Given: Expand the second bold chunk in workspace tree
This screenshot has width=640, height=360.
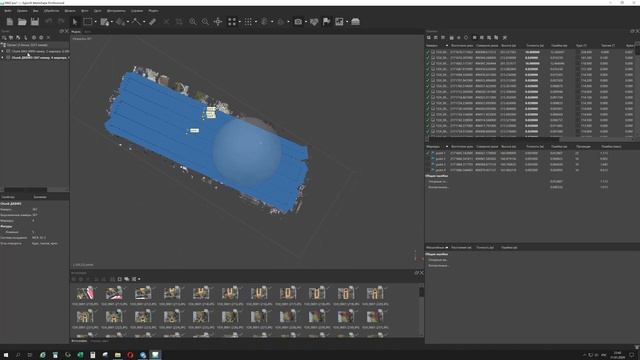Looking at the screenshot, I should tap(2, 58).
